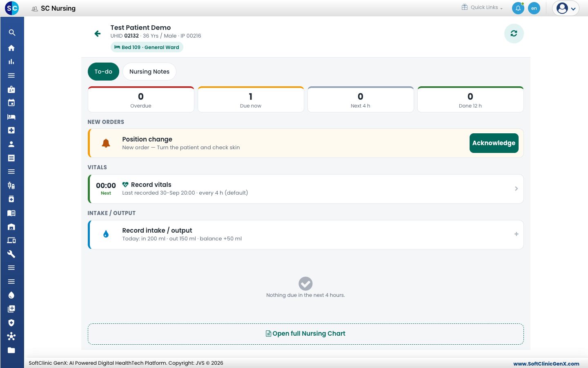
Task: Change language with the en button
Action: pos(534,8)
